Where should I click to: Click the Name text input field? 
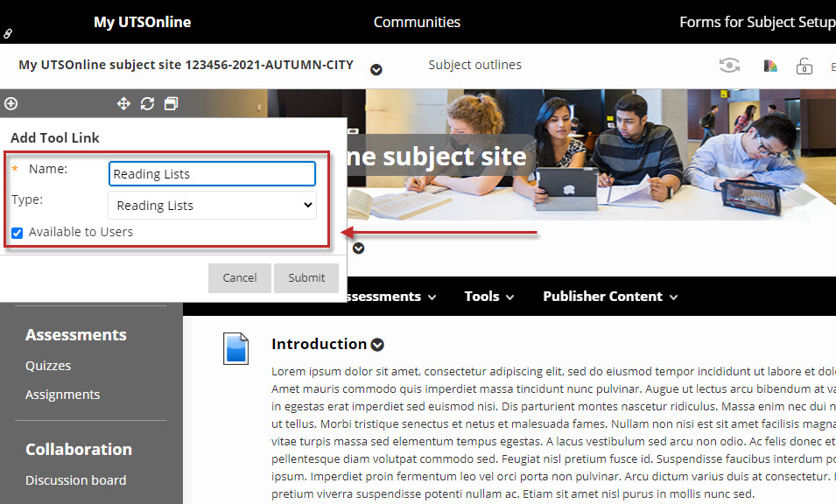click(x=212, y=174)
